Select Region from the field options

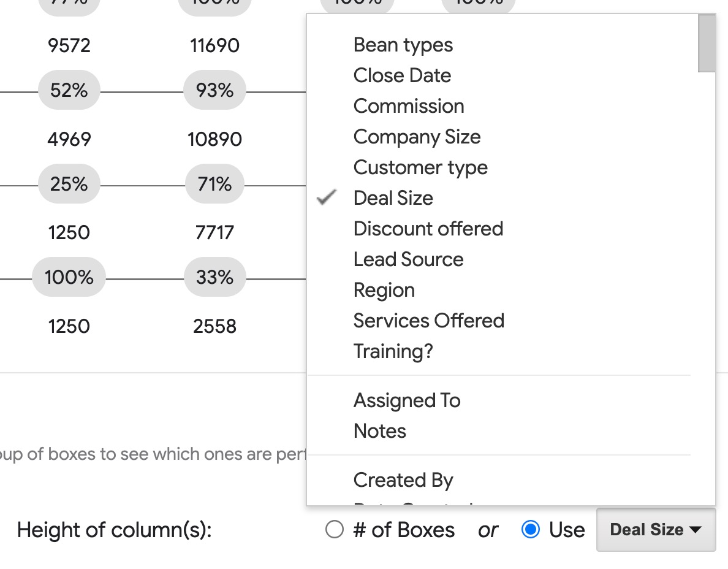384,290
